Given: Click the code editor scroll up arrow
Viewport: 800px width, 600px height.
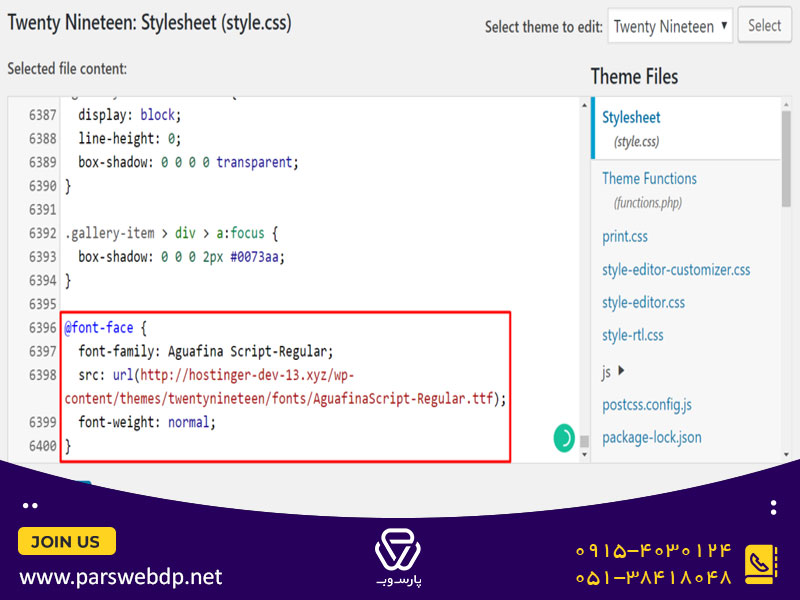Looking at the screenshot, I should 584,105.
